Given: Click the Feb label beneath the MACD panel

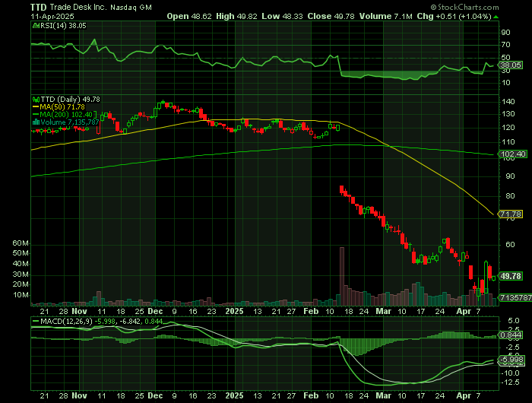Looking at the screenshot, I should 311,395.
